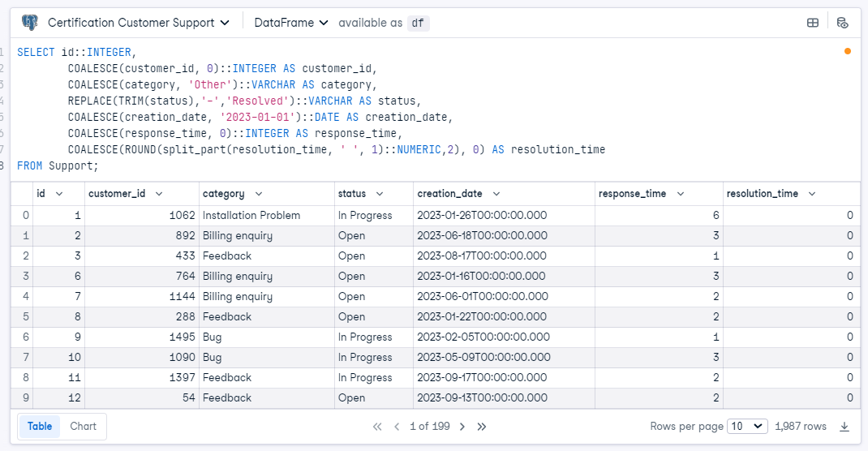Click the df variable name badge
Screen dimensions: 868x451
418,23
